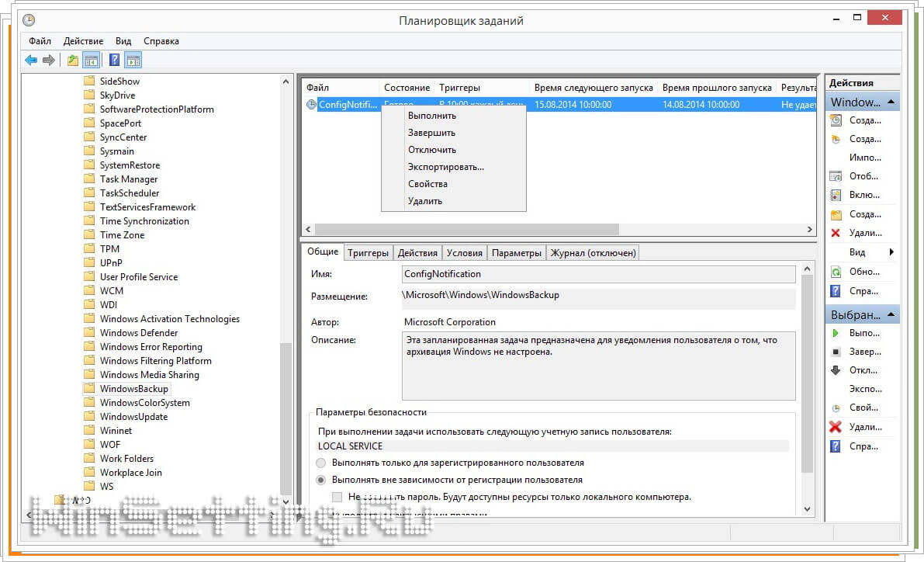Collapse the selected item section header

pos(891,315)
